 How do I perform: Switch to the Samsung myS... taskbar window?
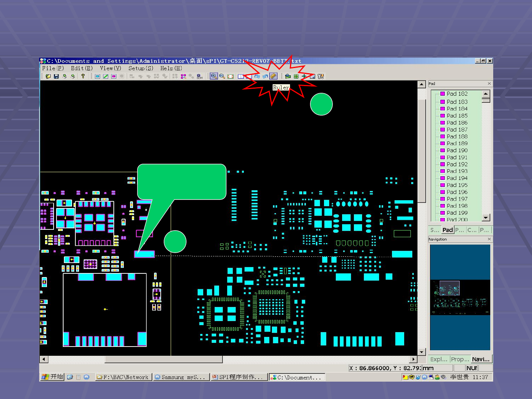[181, 377]
